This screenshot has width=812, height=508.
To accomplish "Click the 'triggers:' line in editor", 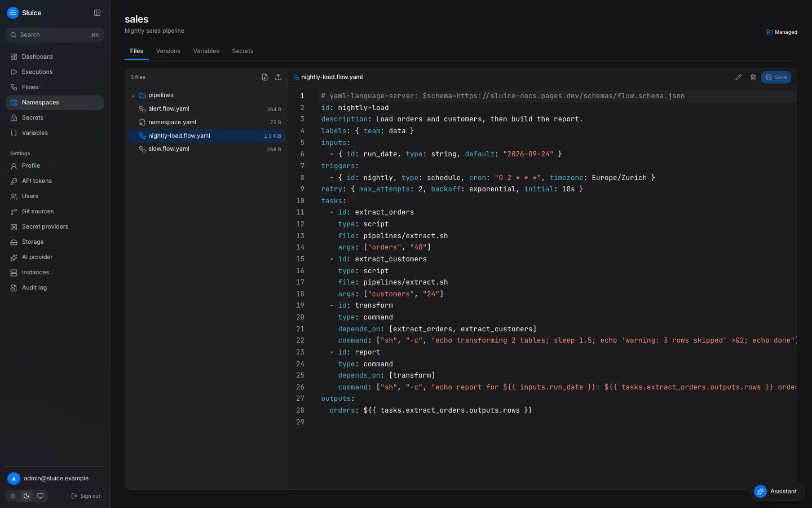I will pyautogui.click(x=340, y=166).
